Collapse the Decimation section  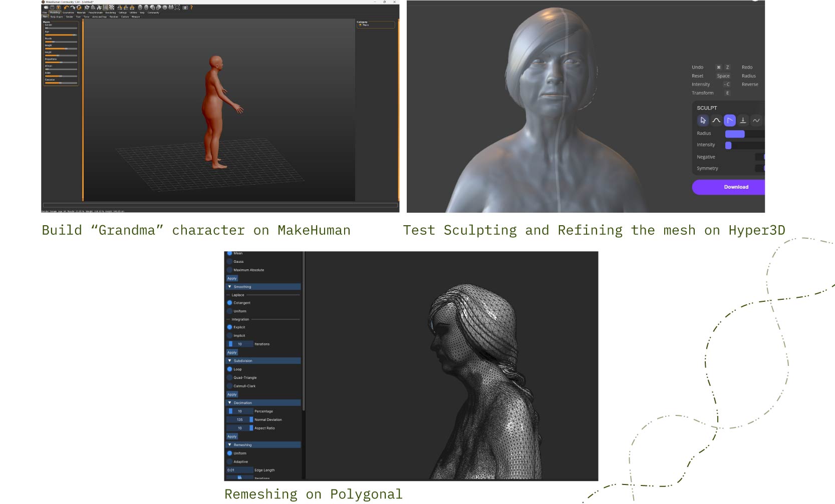coord(230,403)
